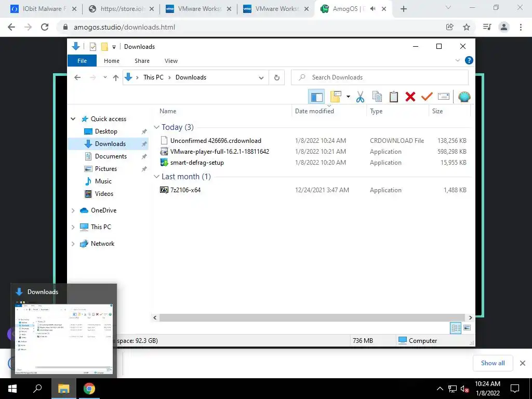Open Customize Quick Access Toolbar dropdown
The height and width of the screenshot is (399, 532).
tap(114, 47)
